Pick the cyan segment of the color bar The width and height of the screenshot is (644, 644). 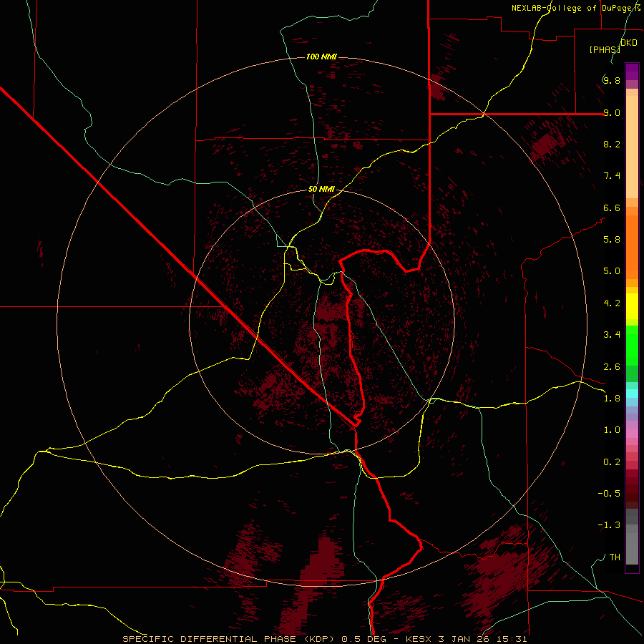(632, 394)
